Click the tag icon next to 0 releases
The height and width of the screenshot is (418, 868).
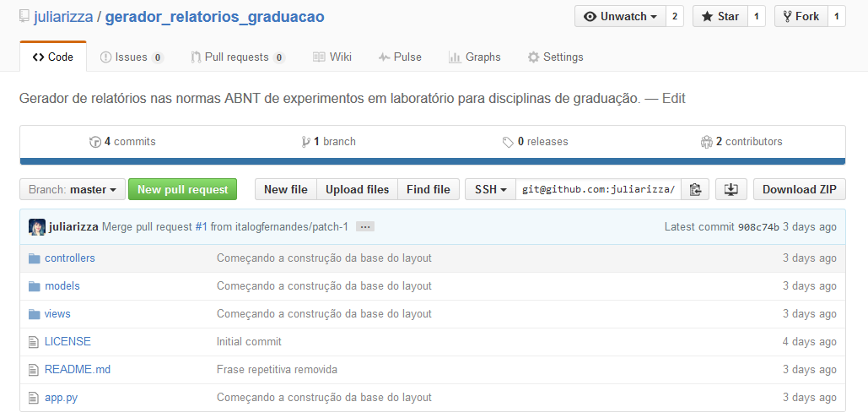(x=508, y=143)
